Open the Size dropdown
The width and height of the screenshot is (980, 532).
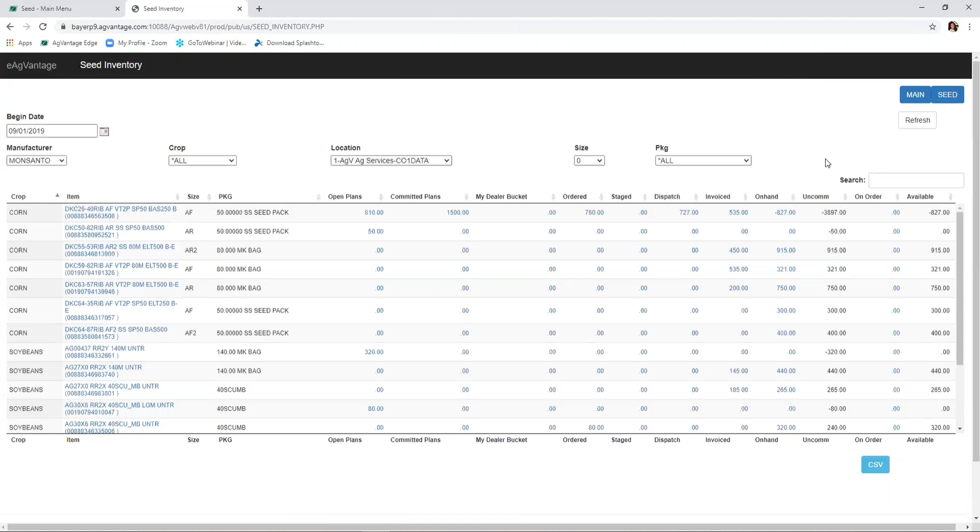(x=589, y=161)
